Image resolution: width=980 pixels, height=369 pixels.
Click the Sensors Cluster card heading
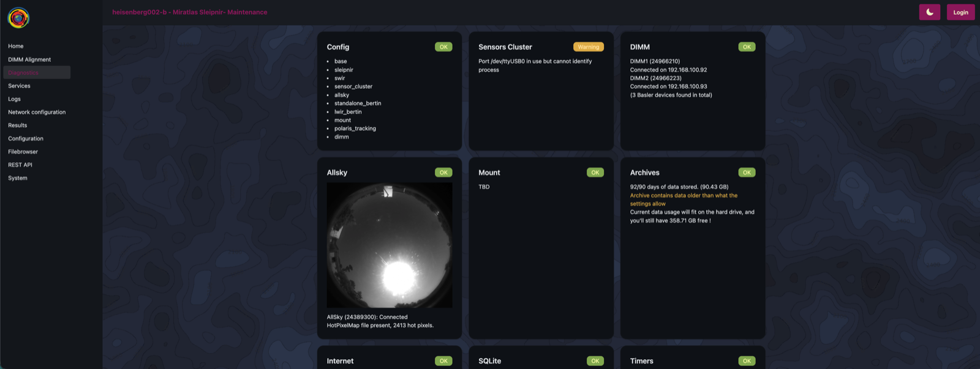coord(505,47)
